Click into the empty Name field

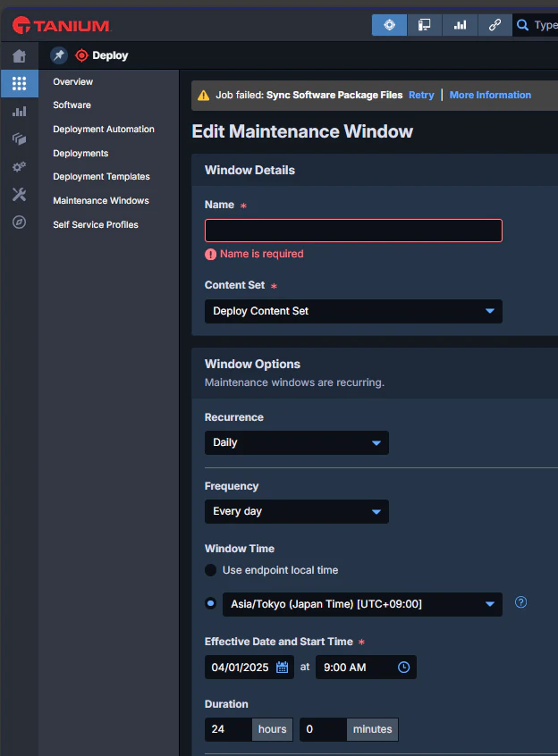pyautogui.click(x=353, y=231)
